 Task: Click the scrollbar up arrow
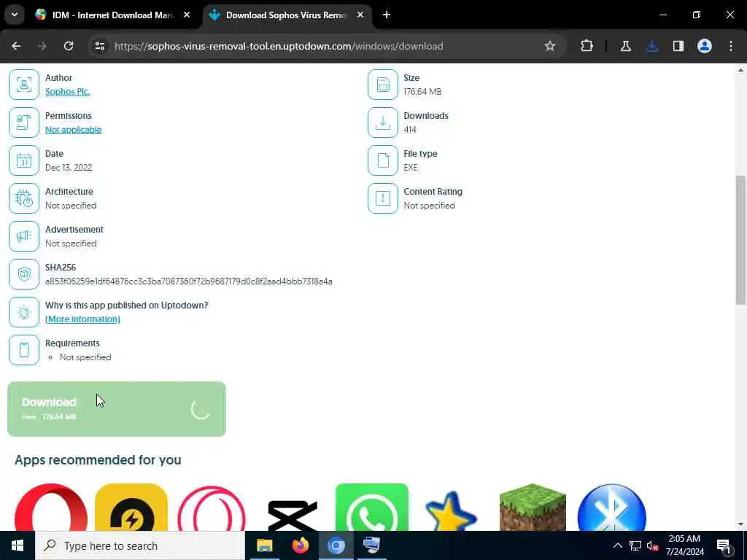tap(740, 71)
